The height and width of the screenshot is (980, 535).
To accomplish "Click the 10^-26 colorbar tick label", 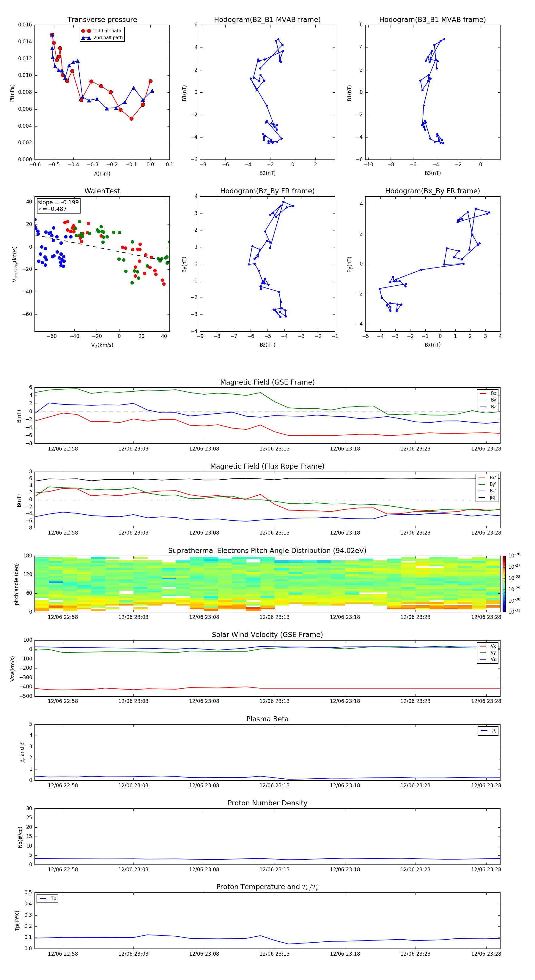I will click(x=514, y=555).
